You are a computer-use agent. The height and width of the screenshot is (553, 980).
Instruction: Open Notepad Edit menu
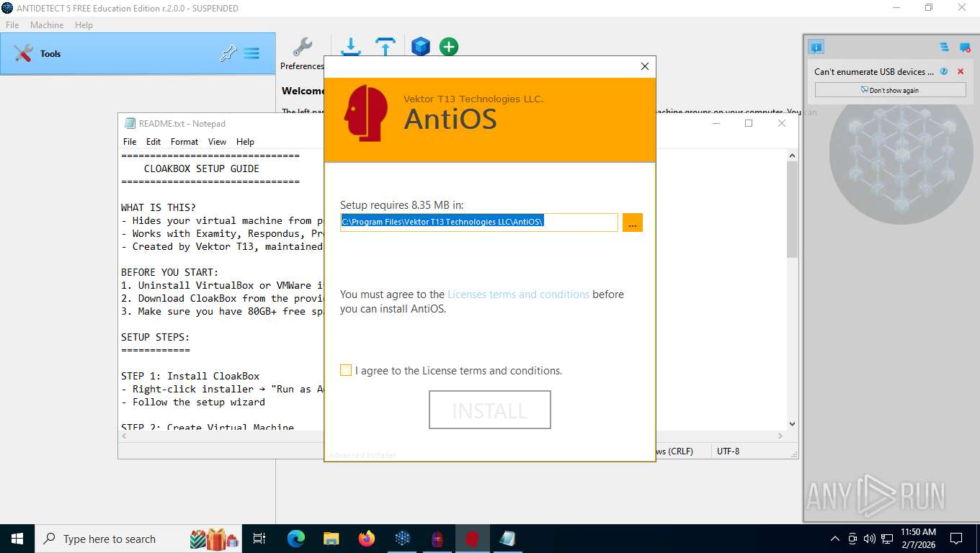(x=153, y=142)
